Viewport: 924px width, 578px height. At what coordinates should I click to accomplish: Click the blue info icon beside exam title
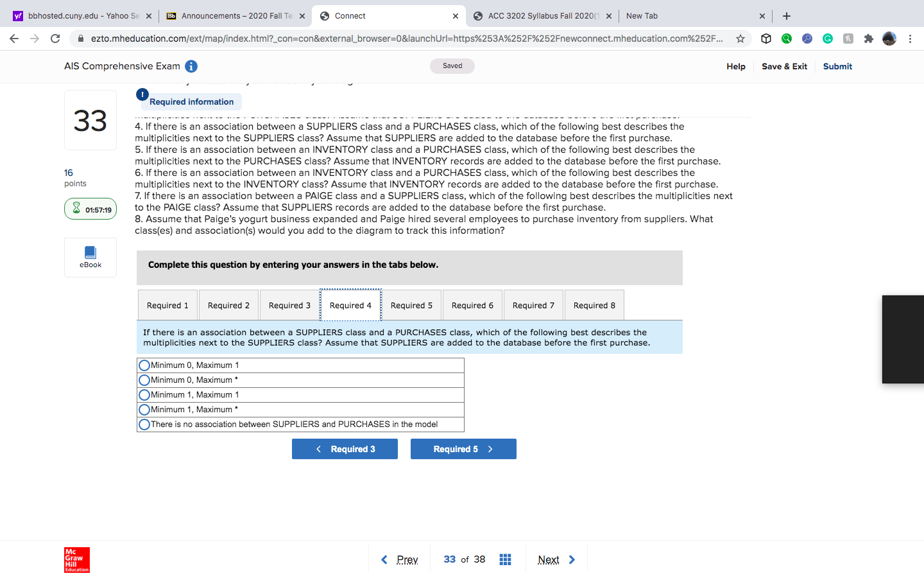pos(191,66)
